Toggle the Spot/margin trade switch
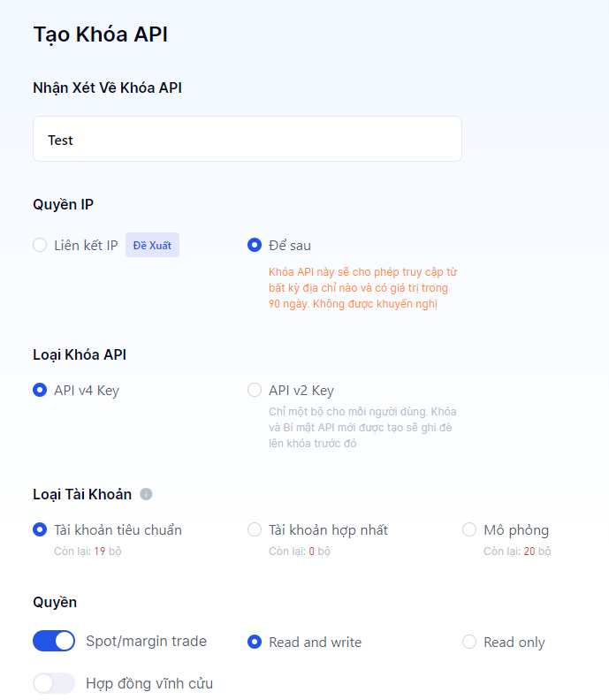This screenshot has height=700, width=609. (54, 641)
